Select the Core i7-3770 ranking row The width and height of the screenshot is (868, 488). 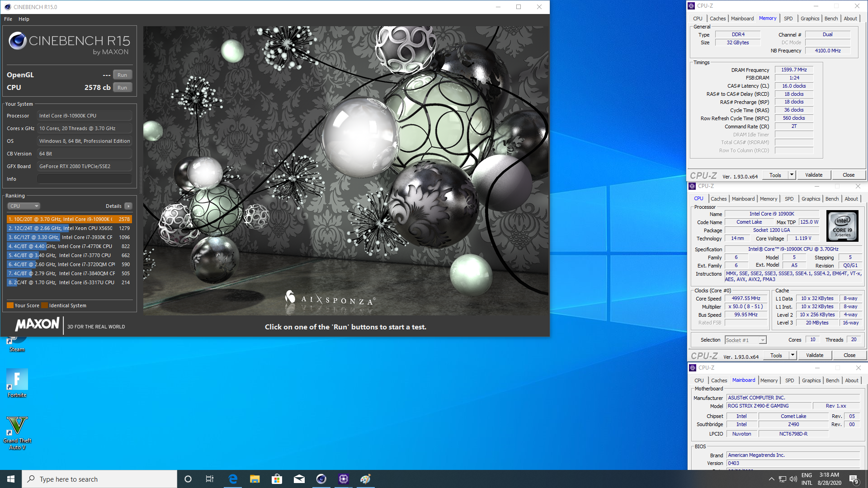69,255
